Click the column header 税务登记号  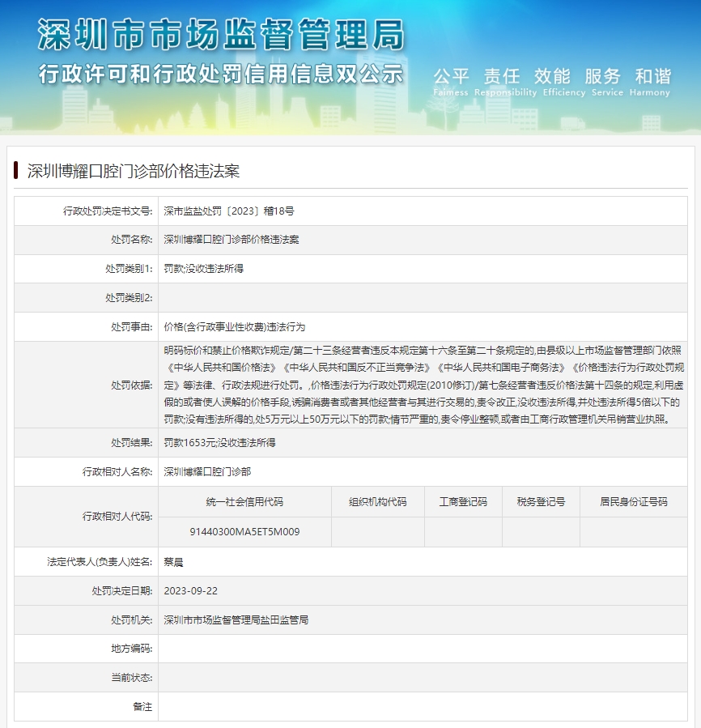click(x=541, y=502)
